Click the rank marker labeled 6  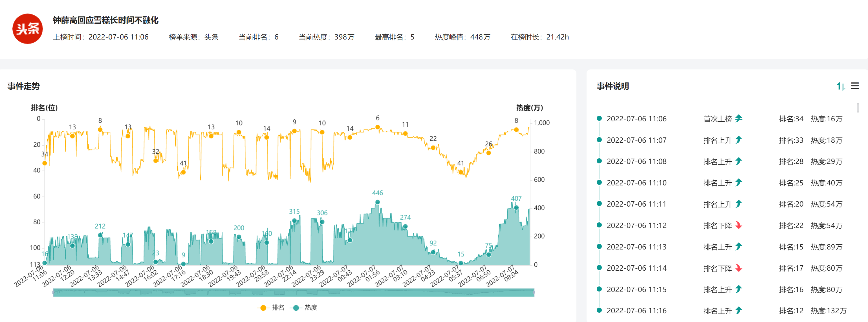coord(377,127)
